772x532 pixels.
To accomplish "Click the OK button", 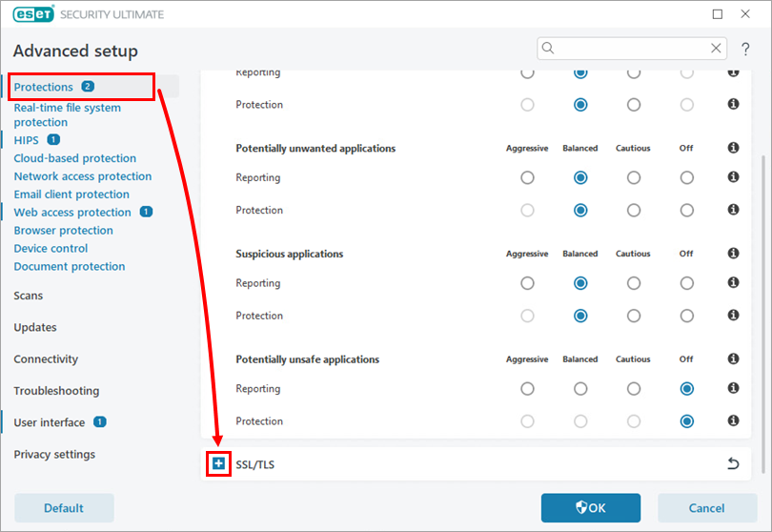I will click(590, 508).
